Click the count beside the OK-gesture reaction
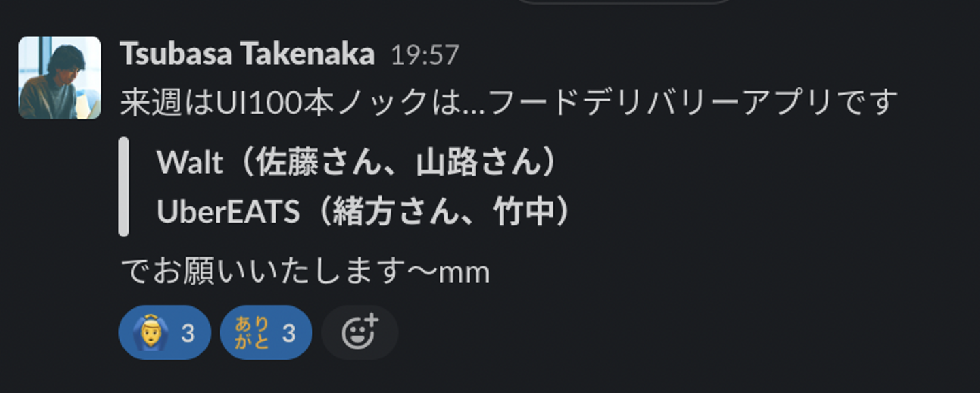980x393 pixels. click(188, 333)
